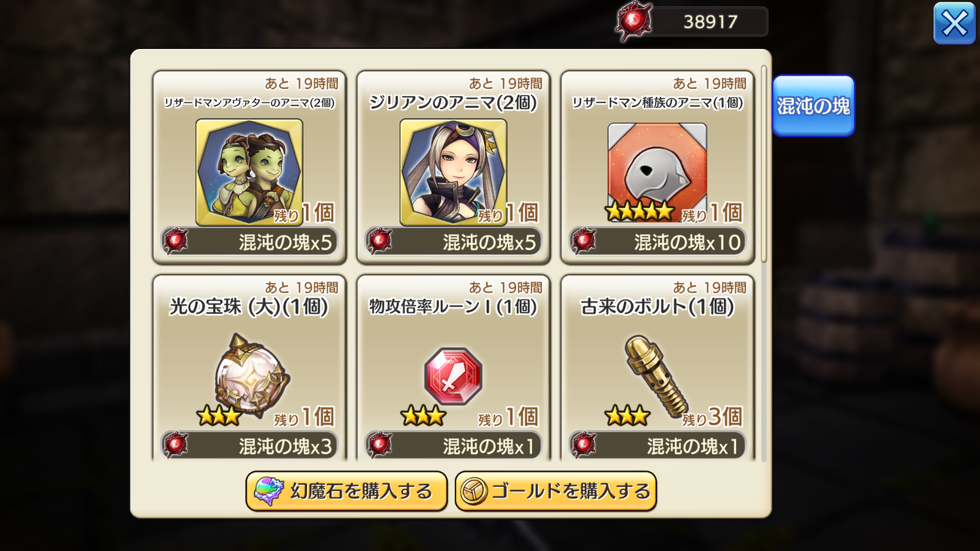Viewport: 980px width, 551px height.
Task: Select the red 物攻倍率ルーン rune icon
Action: [453, 376]
